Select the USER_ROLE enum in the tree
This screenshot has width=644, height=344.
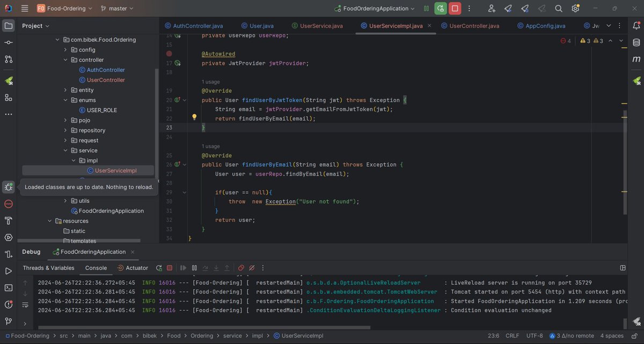[x=98, y=110]
